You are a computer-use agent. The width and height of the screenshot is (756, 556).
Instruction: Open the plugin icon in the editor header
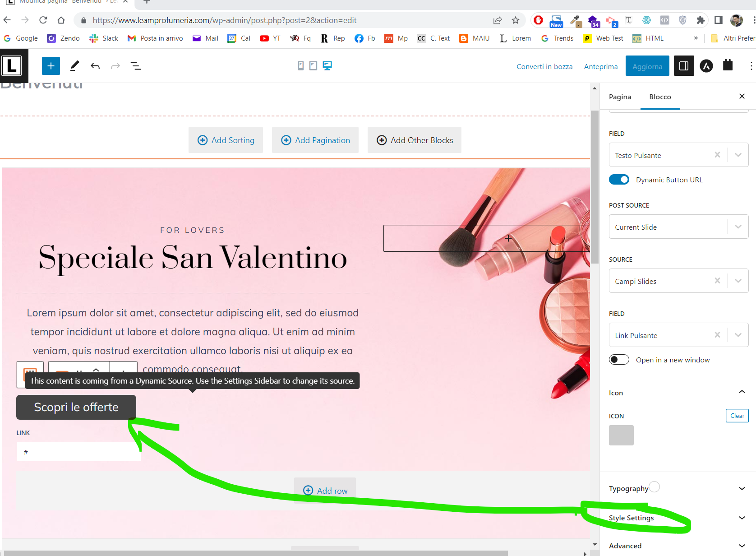pyautogui.click(x=728, y=65)
